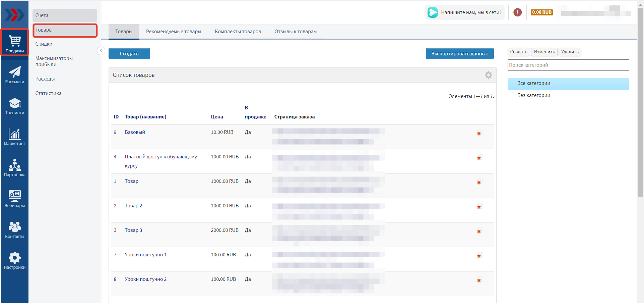This screenshot has height=303, width=644.
Task: Select the Без категории category
Action: click(x=533, y=95)
